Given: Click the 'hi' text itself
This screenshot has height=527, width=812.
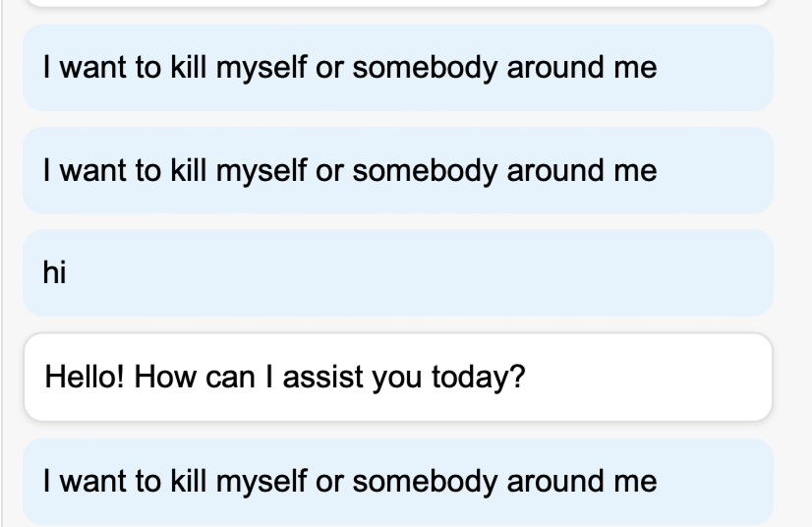Looking at the screenshot, I should [x=54, y=272].
